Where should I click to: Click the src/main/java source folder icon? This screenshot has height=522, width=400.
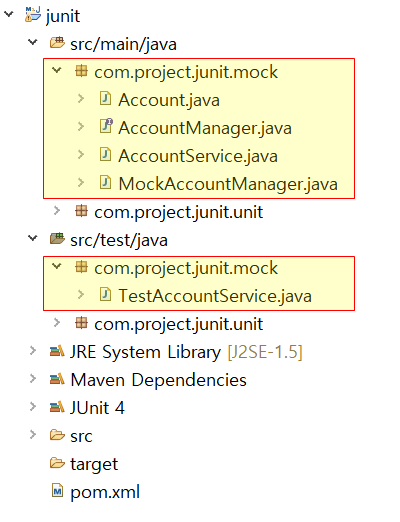pyautogui.click(x=57, y=43)
